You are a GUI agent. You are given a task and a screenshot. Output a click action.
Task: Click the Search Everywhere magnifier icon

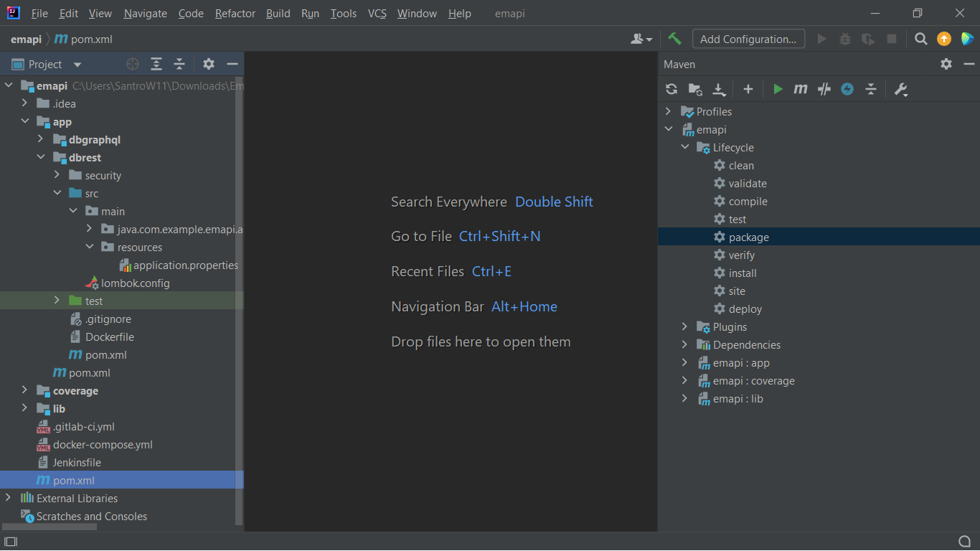coord(921,39)
